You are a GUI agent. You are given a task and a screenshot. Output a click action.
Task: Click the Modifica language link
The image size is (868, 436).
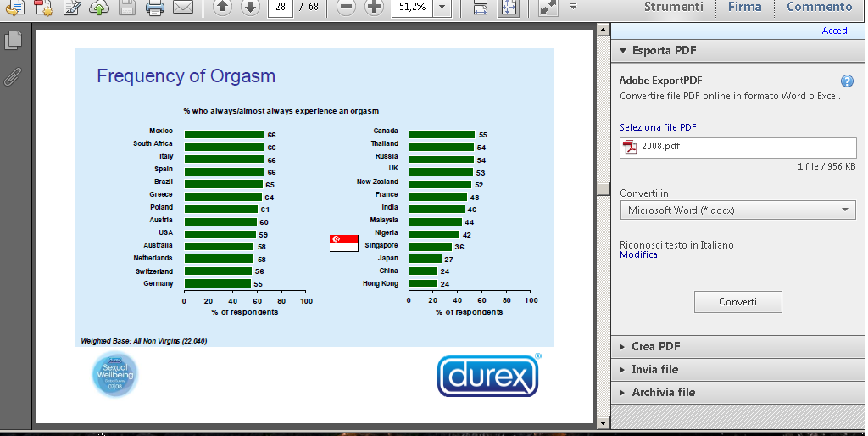[x=638, y=254]
